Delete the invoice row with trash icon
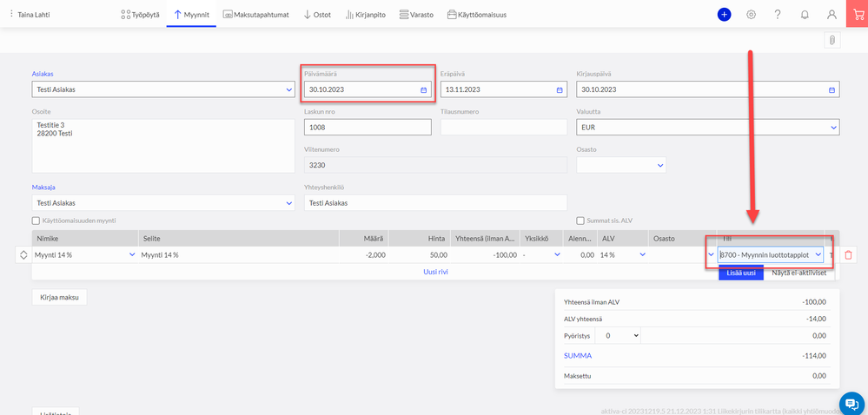The height and width of the screenshot is (415, 868). coord(848,255)
